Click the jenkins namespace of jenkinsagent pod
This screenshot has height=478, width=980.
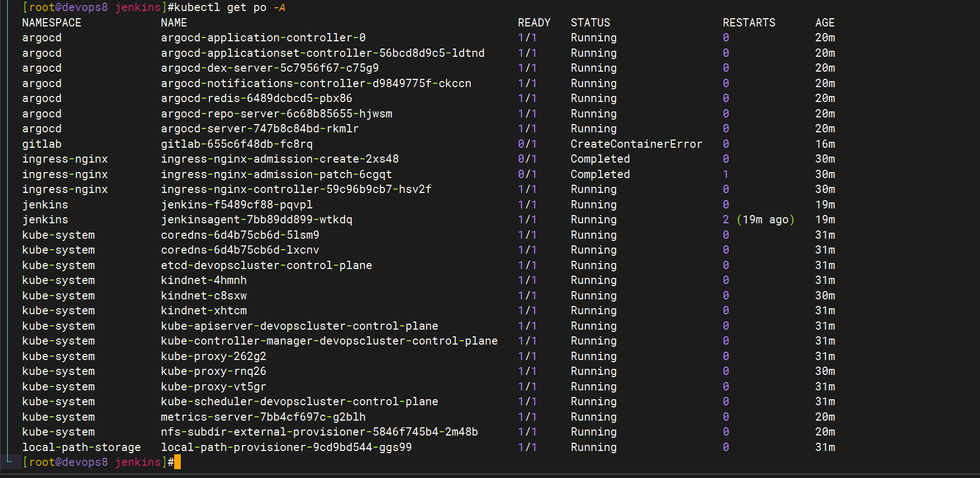tap(45, 219)
